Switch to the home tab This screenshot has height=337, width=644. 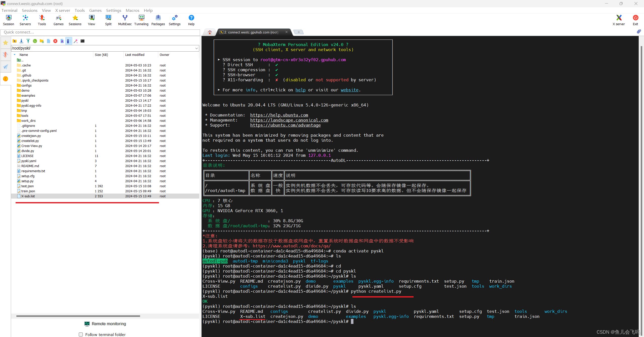pos(210,32)
